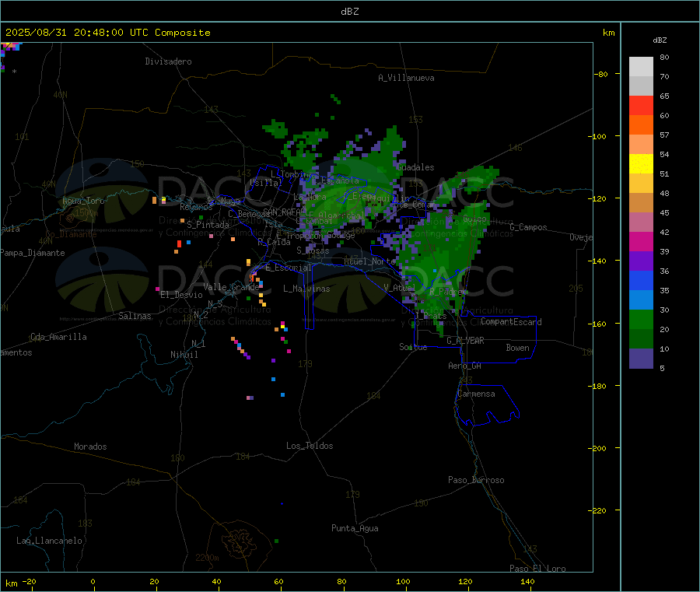
Task: Select the light orange 54-57 dBZ swatch
Action: pyautogui.click(x=641, y=144)
